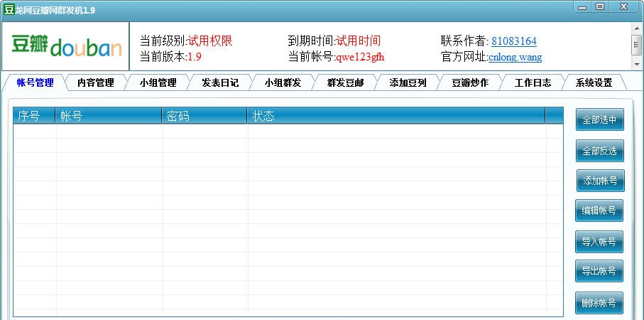View the 工作日志 tab
This screenshot has height=320, width=644.
pyautogui.click(x=533, y=82)
